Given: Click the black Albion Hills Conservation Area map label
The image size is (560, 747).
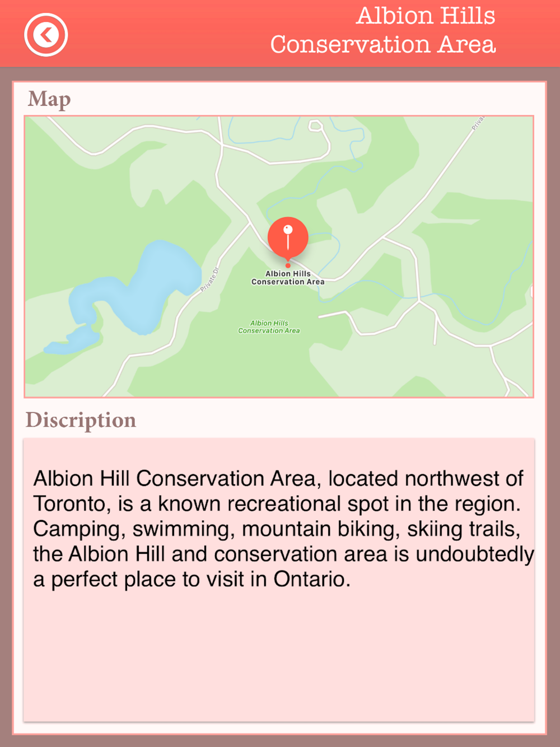Looking at the screenshot, I should click(x=288, y=278).
